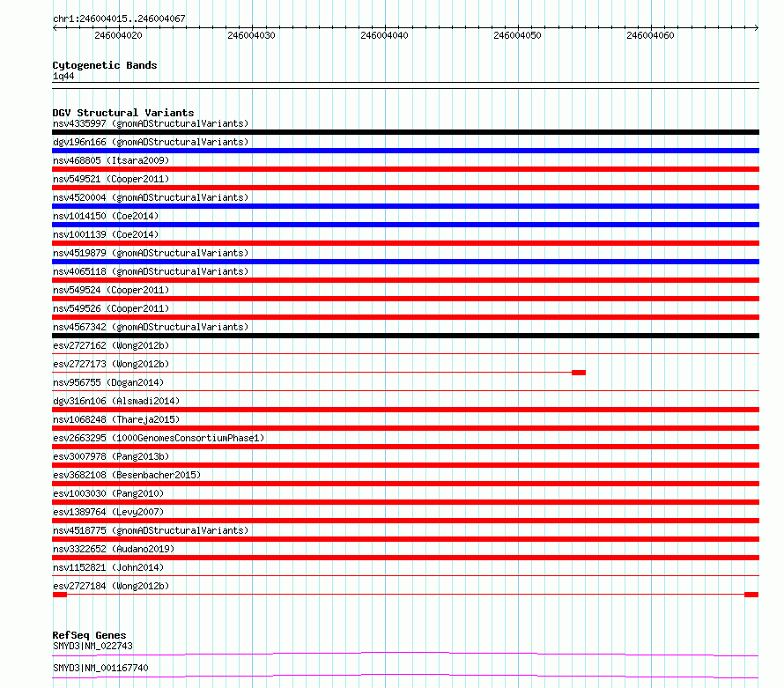Click the ruler's right arrow end
The image size is (784, 688).
click(757, 28)
